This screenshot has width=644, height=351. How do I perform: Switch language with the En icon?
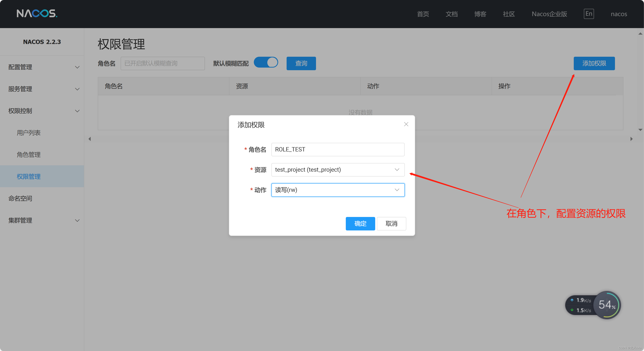pos(589,14)
